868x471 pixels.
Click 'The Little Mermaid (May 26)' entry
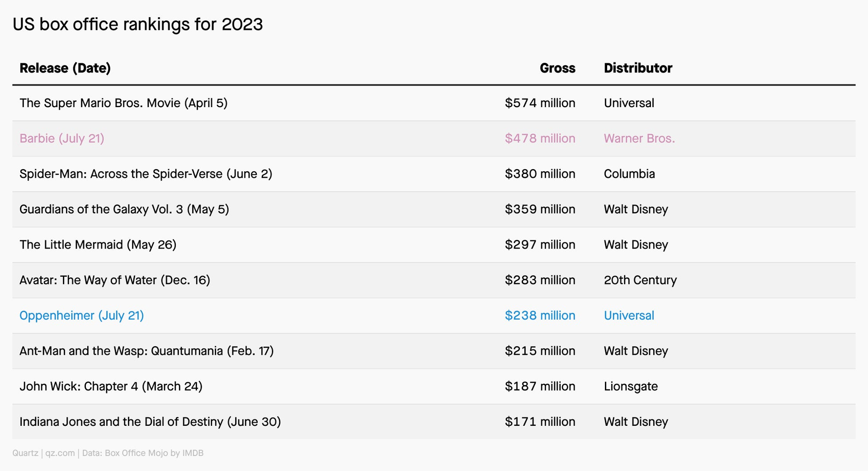(98, 245)
